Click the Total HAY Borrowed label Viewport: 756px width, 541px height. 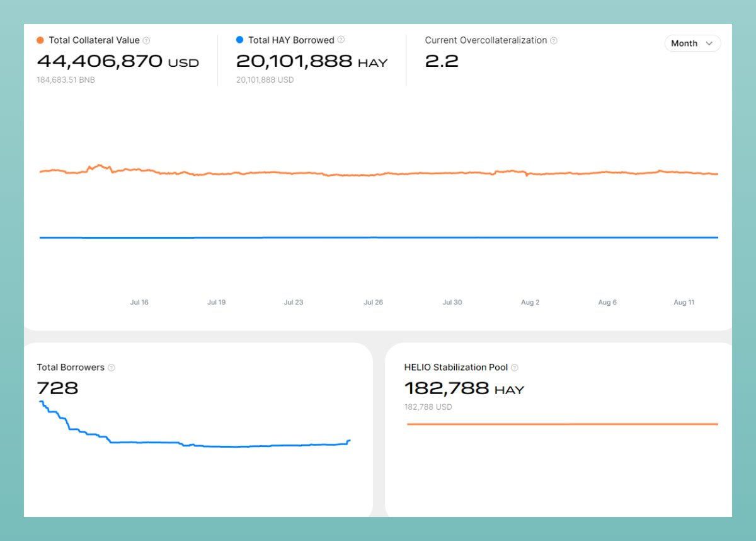pos(291,40)
